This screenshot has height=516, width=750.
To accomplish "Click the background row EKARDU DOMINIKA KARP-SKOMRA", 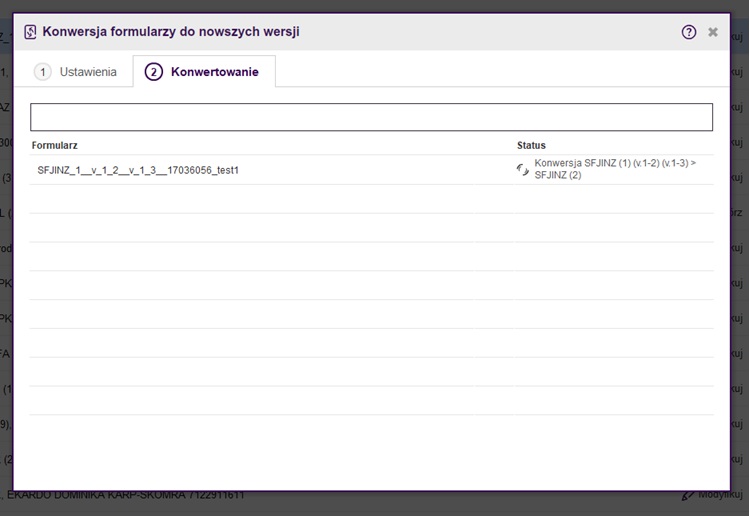I will [130, 495].
